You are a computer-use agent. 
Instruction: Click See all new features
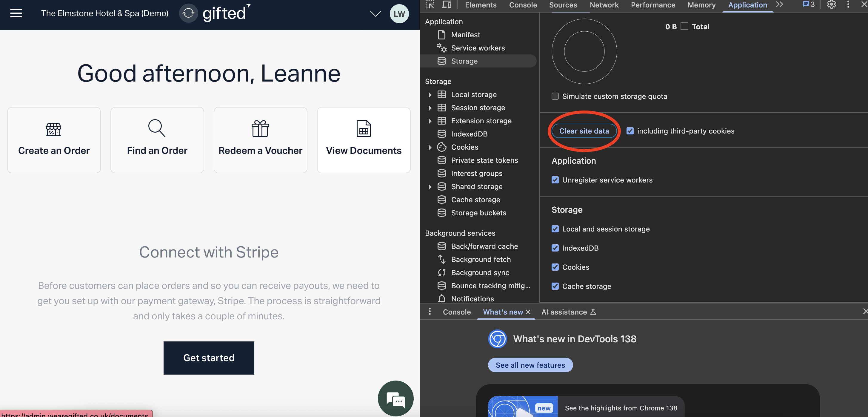tap(530, 365)
